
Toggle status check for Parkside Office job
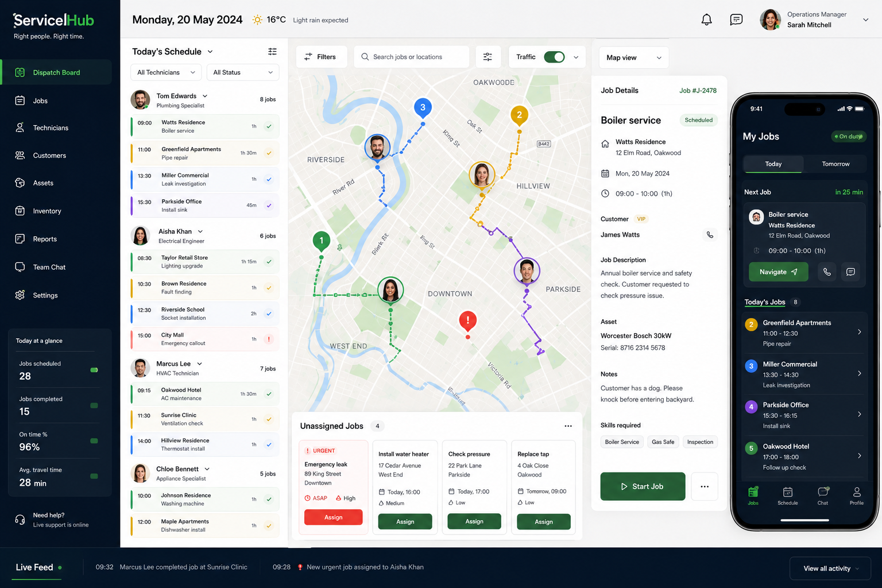click(x=269, y=205)
